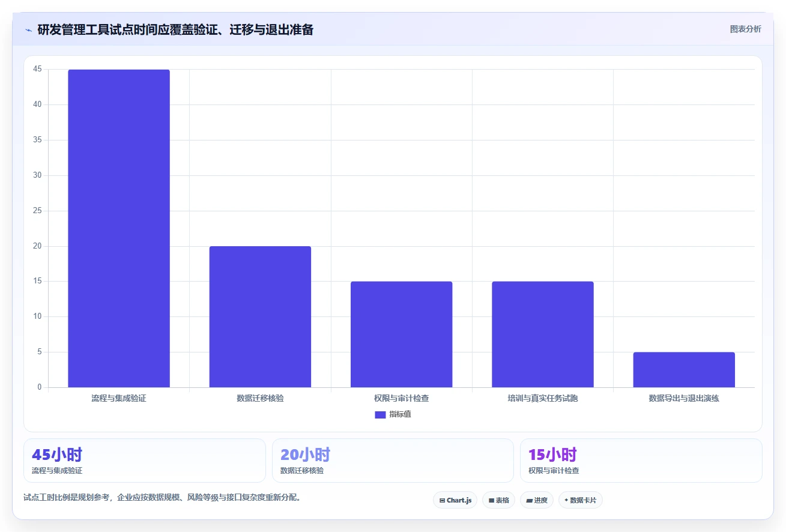This screenshot has height=532, width=786.
Task: Click the y-axis value 10
Action: tap(37, 316)
